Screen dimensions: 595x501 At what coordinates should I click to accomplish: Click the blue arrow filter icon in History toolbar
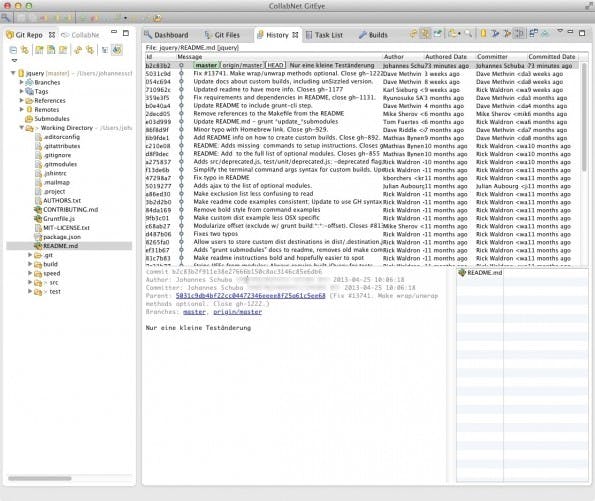tap(495, 34)
